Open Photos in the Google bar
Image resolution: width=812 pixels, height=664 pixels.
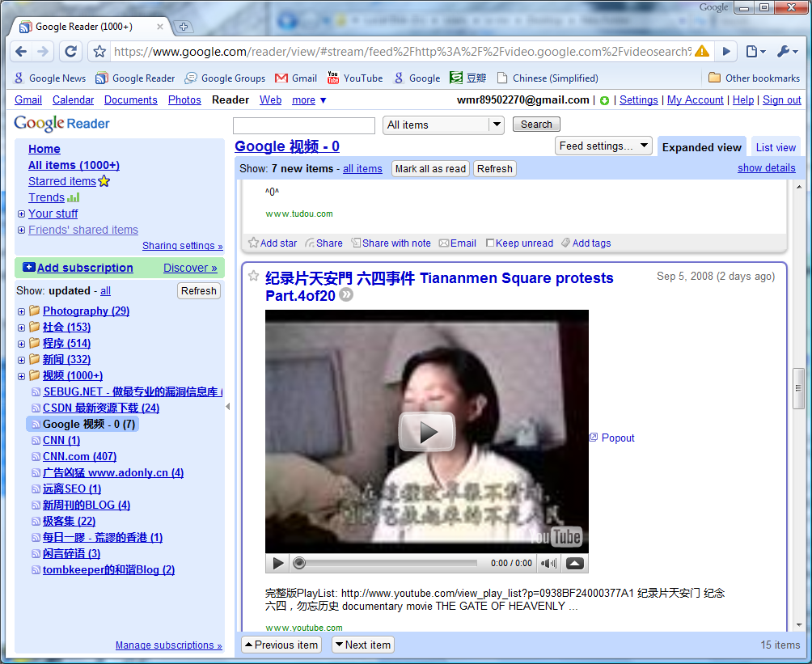click(x=184, y=100)
